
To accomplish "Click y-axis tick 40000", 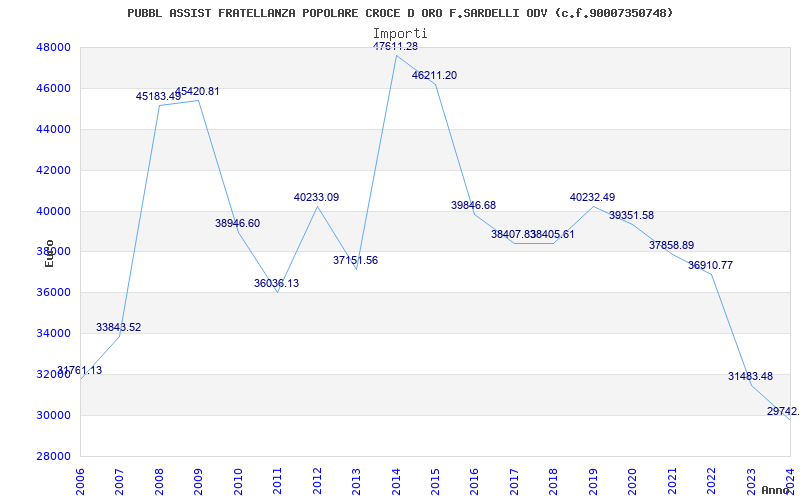I will (53, 211).
